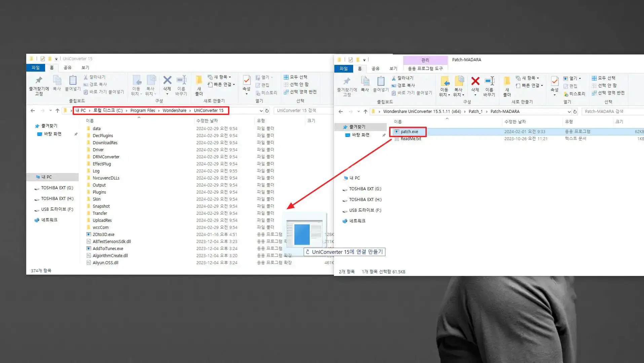The image size is (644, 363).
Task: Expand address history dropdown in Patch-MADARA
Action: pyautogui.click(x=569, y=112)
